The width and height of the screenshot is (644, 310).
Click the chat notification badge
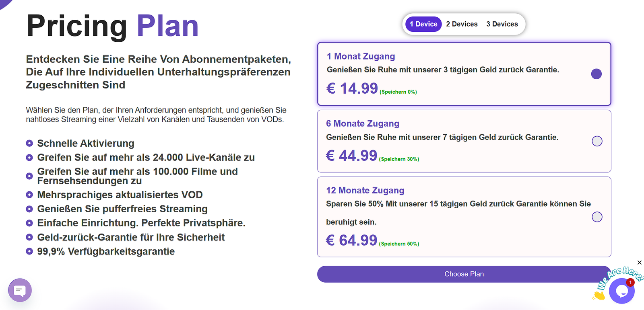[630, 282]
